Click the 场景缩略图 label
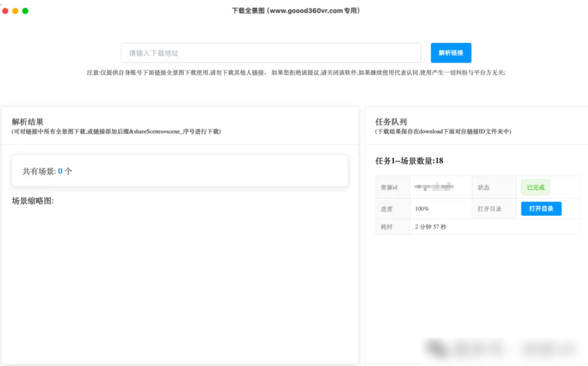 tap(33, 201)
